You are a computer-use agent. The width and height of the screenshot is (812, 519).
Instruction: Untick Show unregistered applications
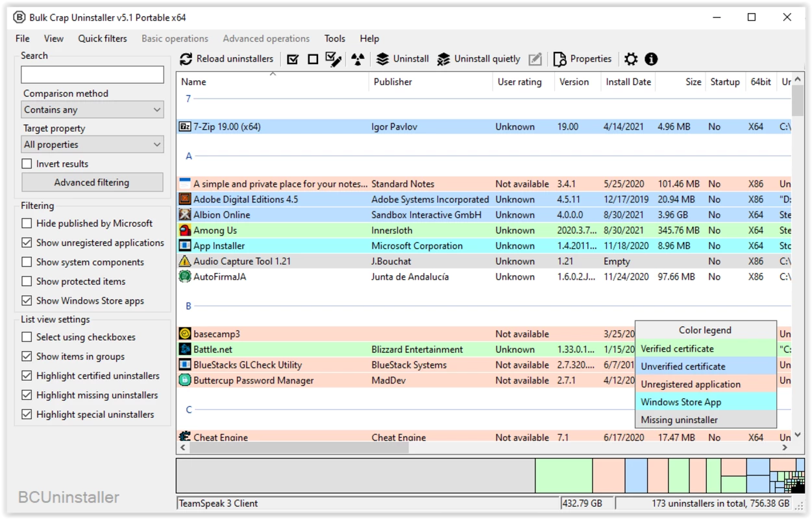pyautogui.click(x=27, y=243)
